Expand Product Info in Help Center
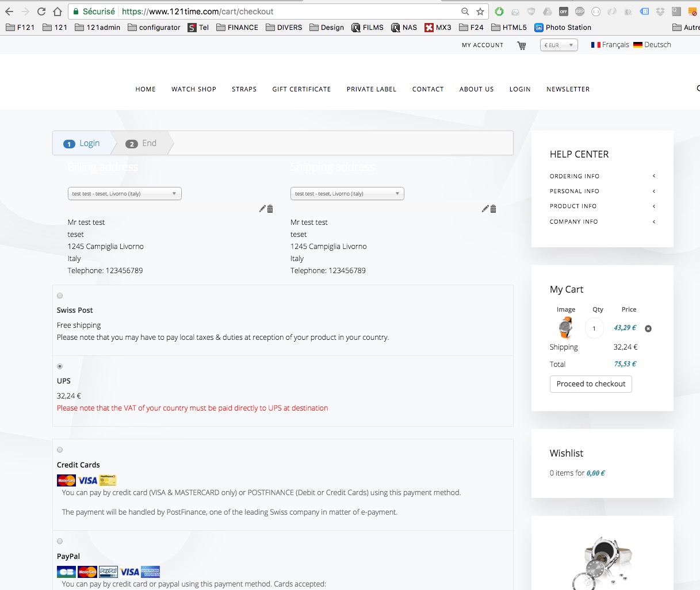The height and width of the screenshot is (590, 700). click(602, 206)
